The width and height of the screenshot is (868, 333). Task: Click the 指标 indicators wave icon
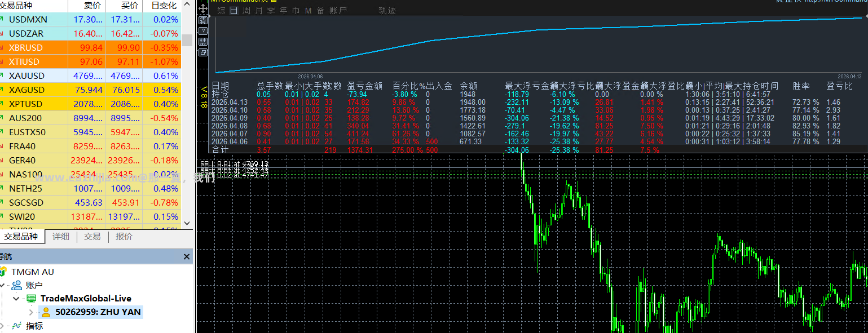pos(17,326)
